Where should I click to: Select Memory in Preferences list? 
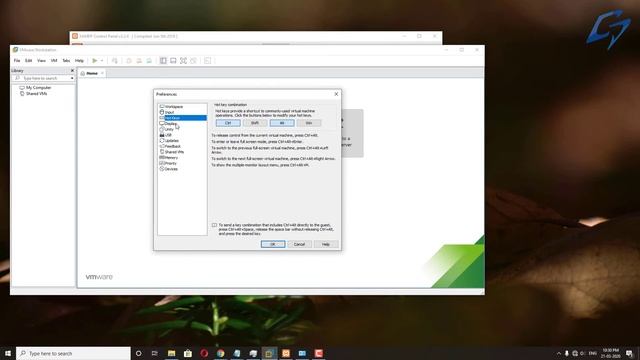click(171, 158)
